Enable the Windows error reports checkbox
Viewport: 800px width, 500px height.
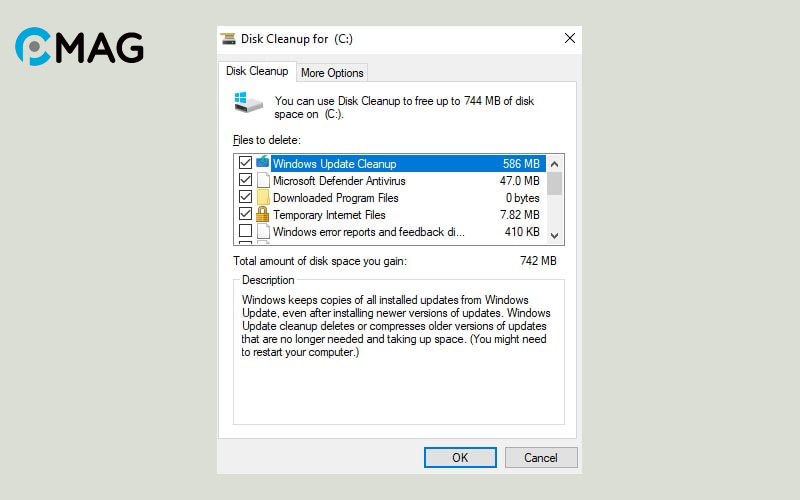point(245,232)
